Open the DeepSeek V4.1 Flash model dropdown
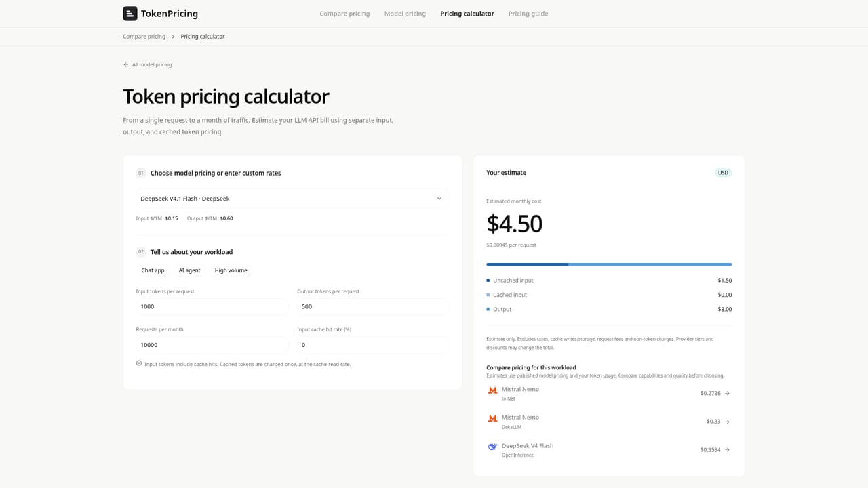This screenshot has height=488, width=868. coord(292,199)
